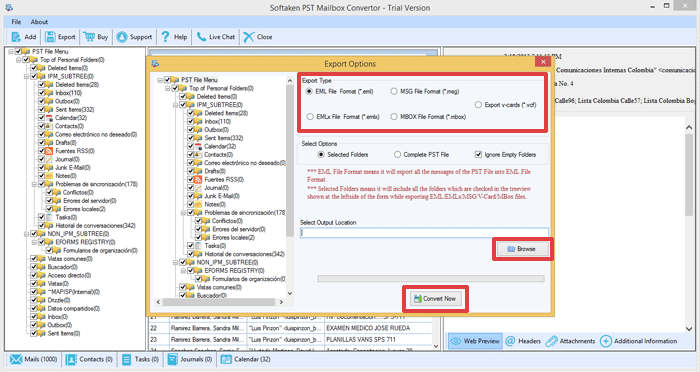Image resolution: width=700 pixels, height=372 pixels.
Task: Open the Calendar (32) bottom tab
Action: [x=246, y=359]
